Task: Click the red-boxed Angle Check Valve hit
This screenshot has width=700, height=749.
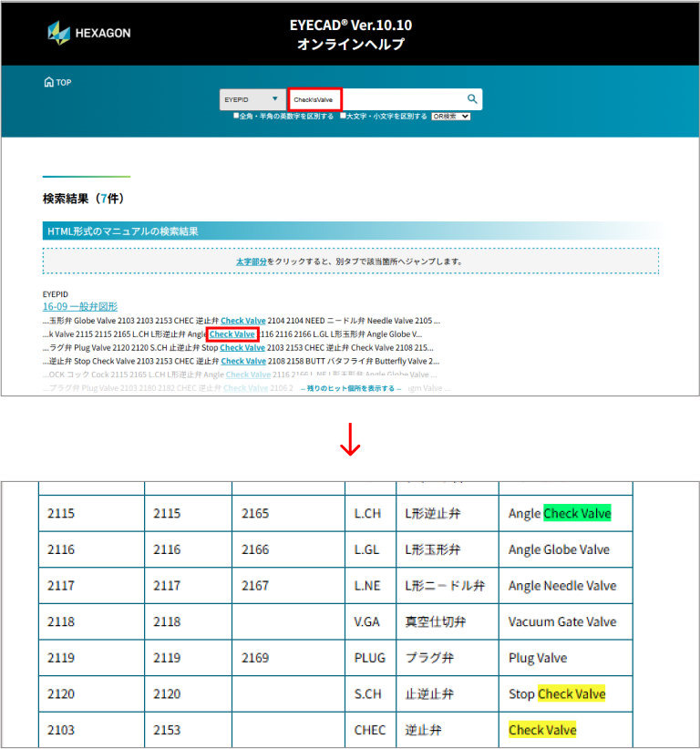Action: point(232,334)
